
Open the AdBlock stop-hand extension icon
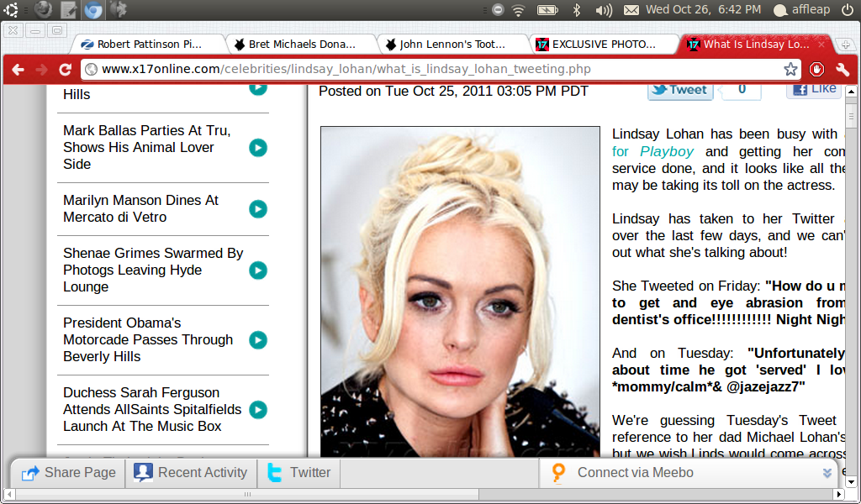pyautogui.click(x=817, y=69)
